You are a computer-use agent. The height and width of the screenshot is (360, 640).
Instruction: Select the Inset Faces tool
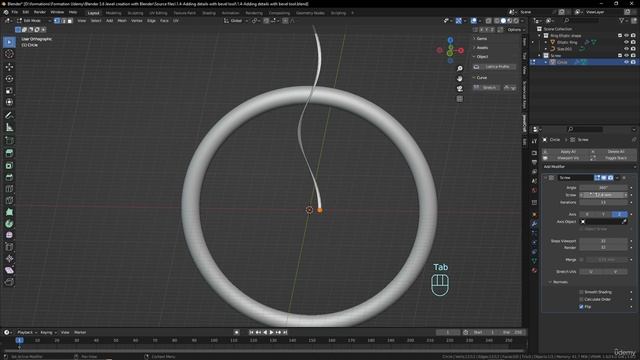point(9,165)
